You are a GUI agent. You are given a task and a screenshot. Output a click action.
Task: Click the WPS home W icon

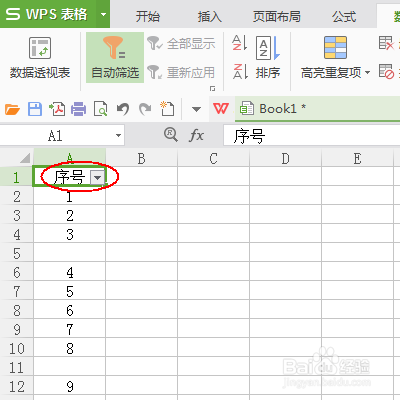pos(221,109)
